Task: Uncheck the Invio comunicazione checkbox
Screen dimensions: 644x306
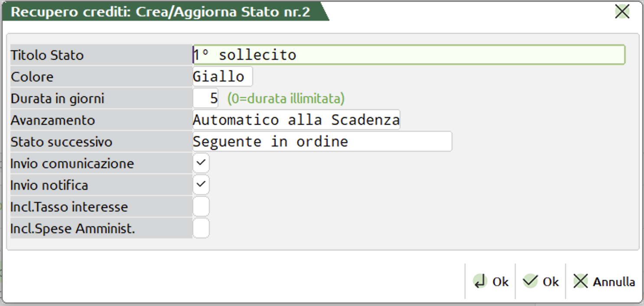Action: tap(201, 163)
